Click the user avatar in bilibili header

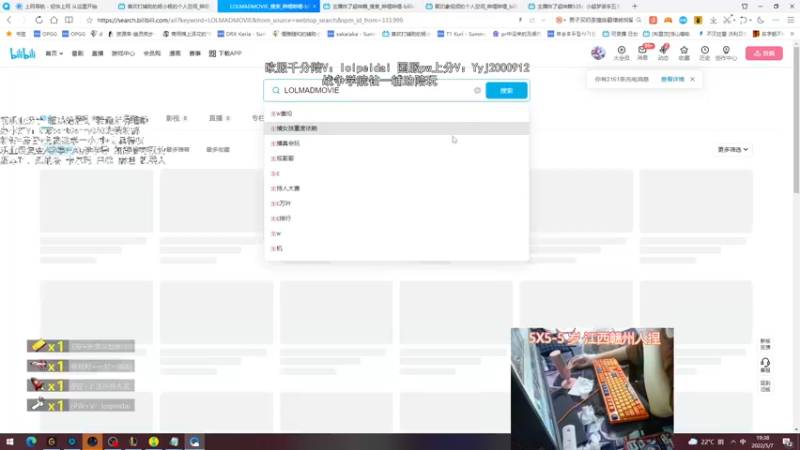coord(598,53)
